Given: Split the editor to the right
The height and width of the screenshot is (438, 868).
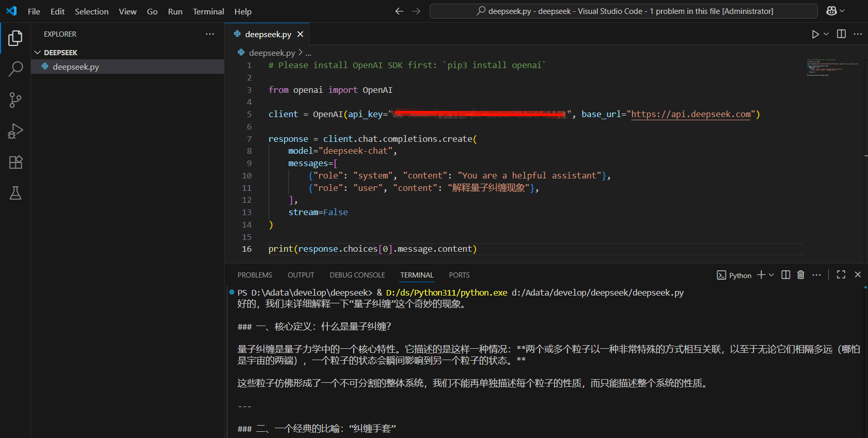Looking at the screenshot, I should [x=841, y=34].
